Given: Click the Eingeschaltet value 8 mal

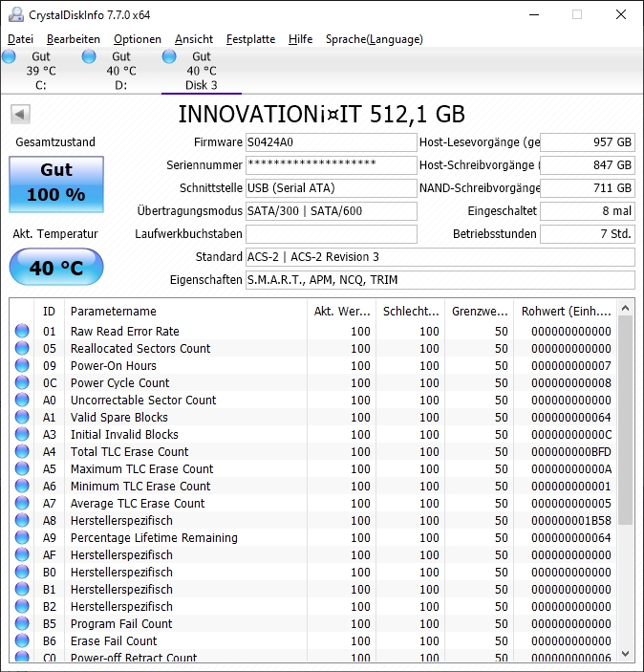Looking at the screenshot, I should [x=587, y=211].
